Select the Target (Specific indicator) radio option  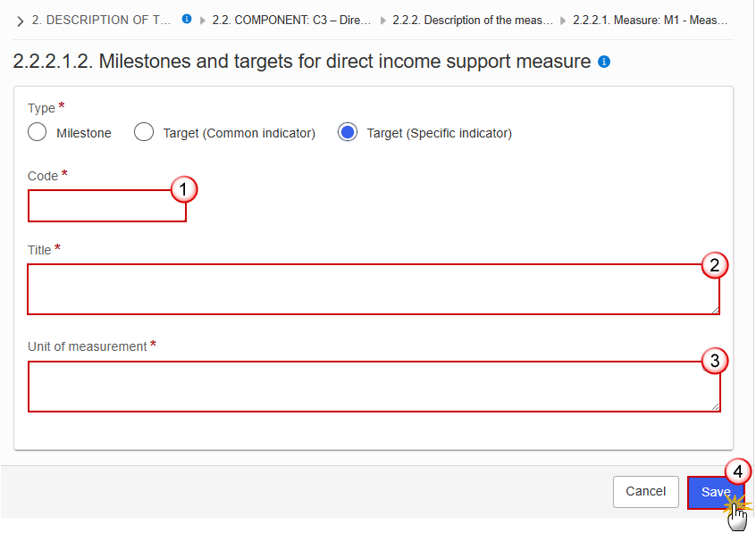(347, 132)
